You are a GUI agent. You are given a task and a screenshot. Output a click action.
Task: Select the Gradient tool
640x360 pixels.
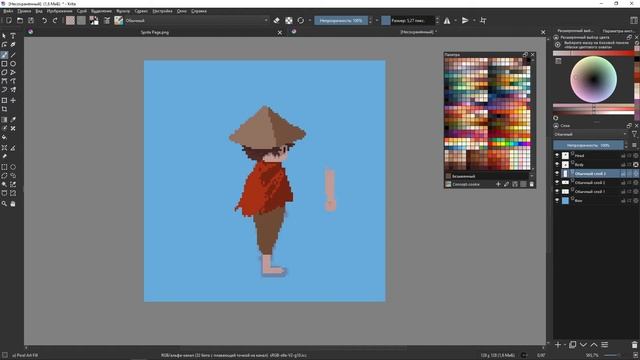(4, 120)
